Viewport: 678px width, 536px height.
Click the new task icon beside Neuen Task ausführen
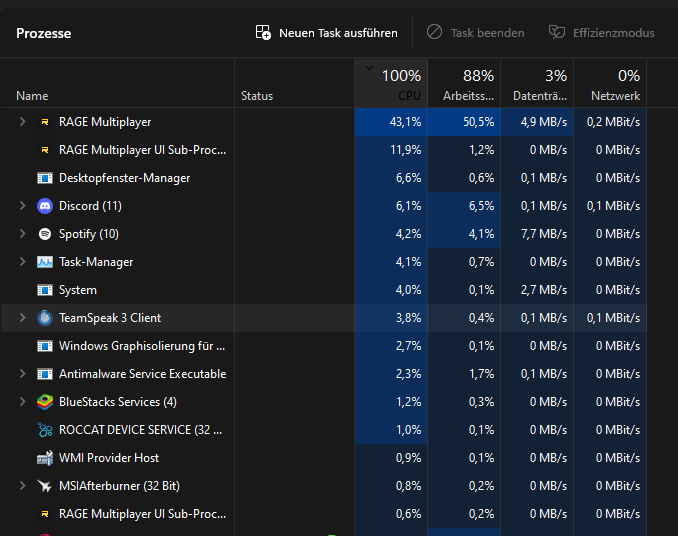point(263,32)
